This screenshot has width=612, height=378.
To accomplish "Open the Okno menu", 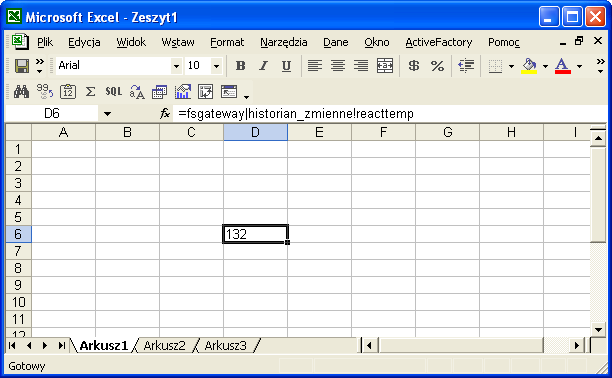I will click(377, 42).
